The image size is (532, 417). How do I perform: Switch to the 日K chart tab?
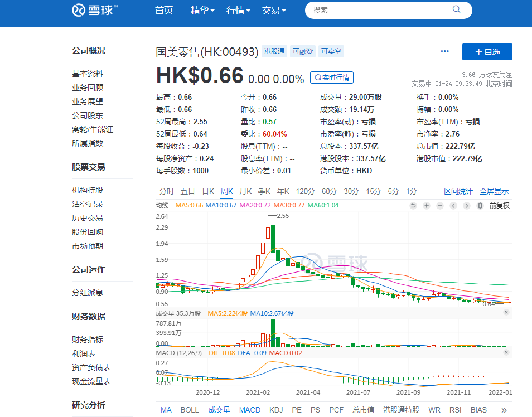208,191
